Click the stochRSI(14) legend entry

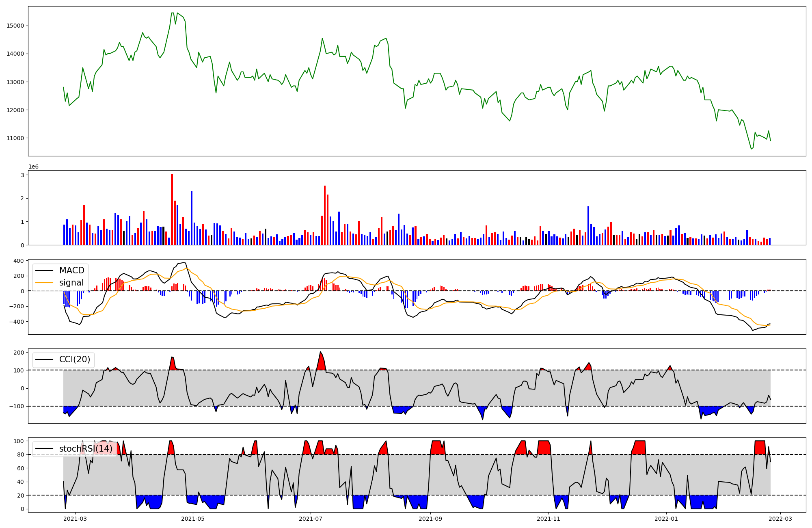(86, 448)
